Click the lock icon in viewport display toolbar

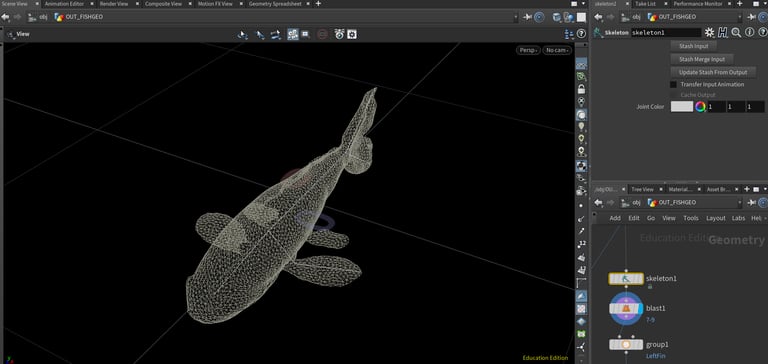click(x=581, y=89)
